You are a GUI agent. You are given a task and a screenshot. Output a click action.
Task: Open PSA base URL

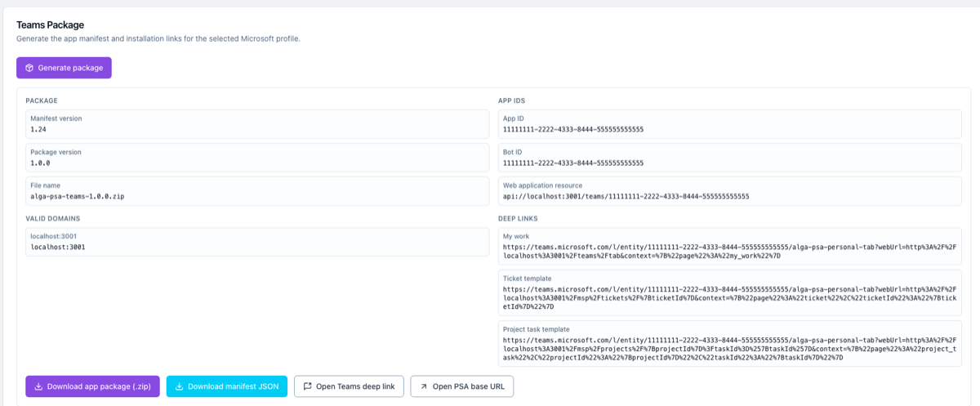(462, 386)
